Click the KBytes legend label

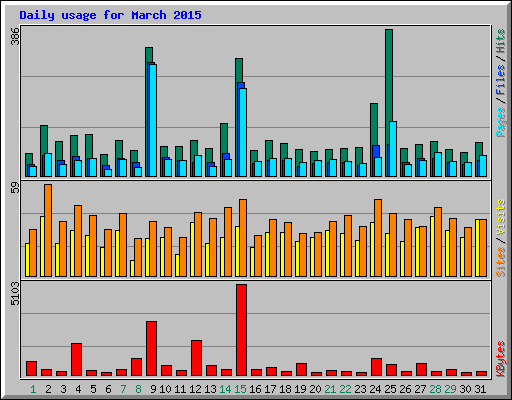(500, 359)
